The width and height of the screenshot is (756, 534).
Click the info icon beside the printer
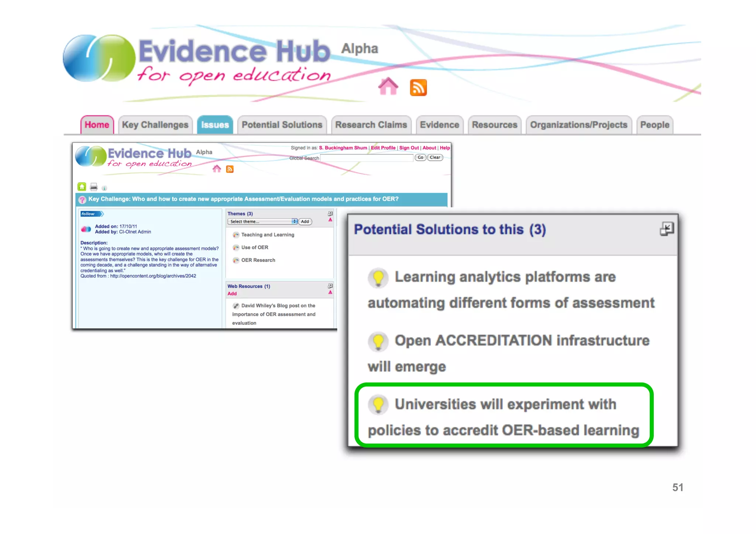click(x=104, y=188)
